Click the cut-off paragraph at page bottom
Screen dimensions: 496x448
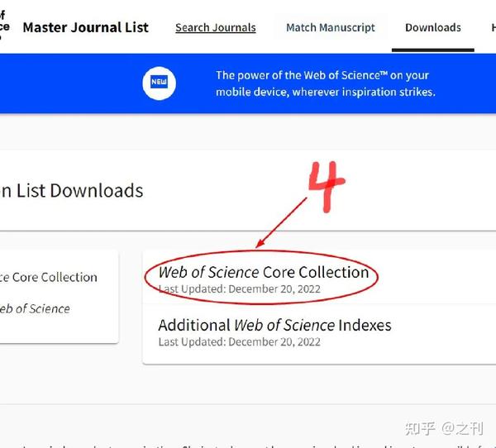point(248,446)
